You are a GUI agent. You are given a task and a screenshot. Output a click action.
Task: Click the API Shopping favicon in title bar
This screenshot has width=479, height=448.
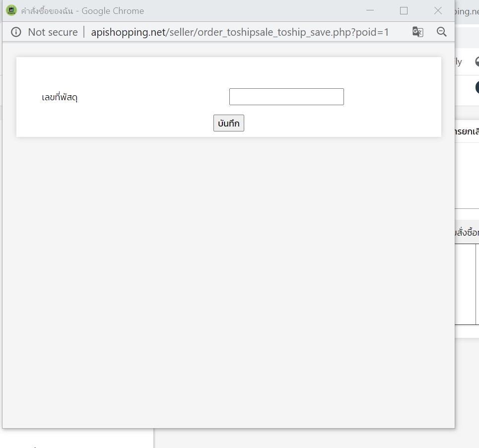point(11,10)
